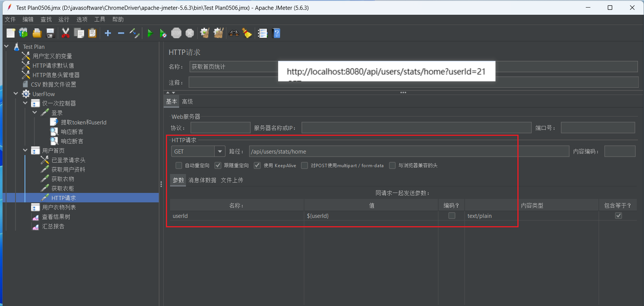This screenshot has width=644, height=306.
Task: Open a test plan file with folder icon
Action: point(37,33)
